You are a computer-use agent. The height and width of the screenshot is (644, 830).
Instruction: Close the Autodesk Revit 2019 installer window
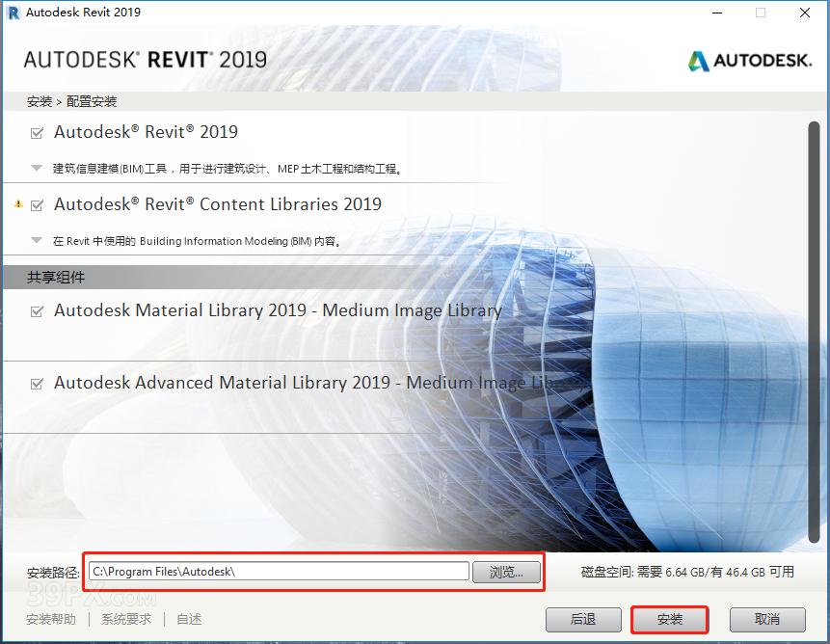(x=805, y=13)
